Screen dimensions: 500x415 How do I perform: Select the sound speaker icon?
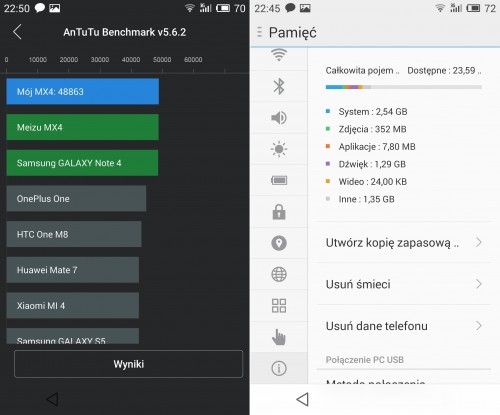pos(279,118)
